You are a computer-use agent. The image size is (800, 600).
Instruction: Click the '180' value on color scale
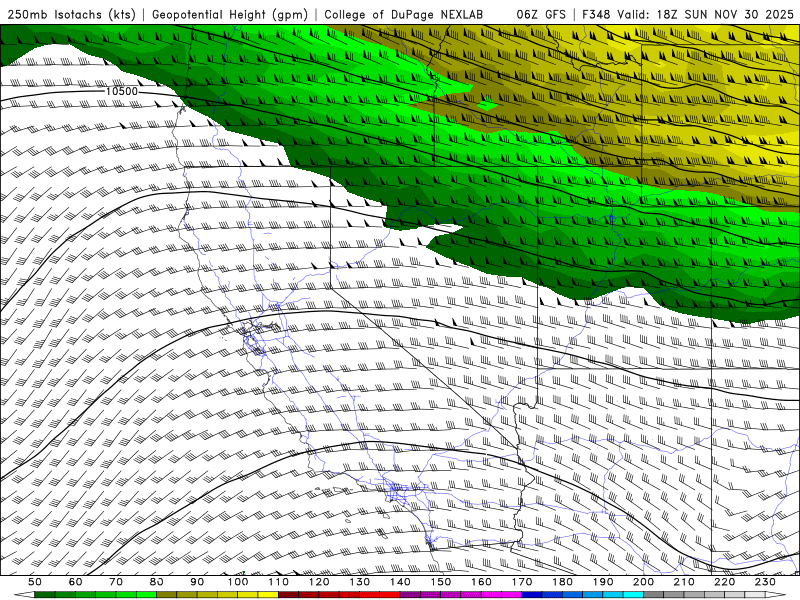click(563, 582)
